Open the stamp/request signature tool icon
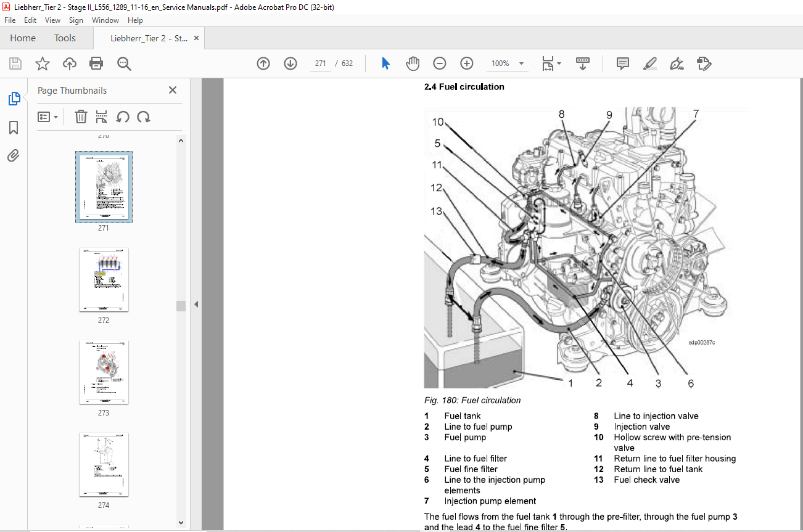Screen dimensions: 803x532 (x=704, y=63)
